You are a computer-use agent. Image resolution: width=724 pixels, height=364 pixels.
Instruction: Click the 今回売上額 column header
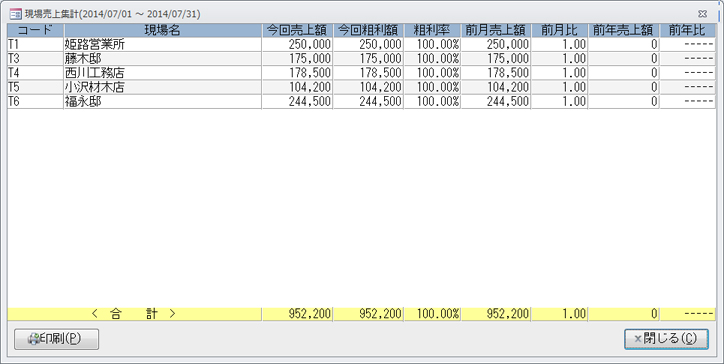tap(297, 30)
